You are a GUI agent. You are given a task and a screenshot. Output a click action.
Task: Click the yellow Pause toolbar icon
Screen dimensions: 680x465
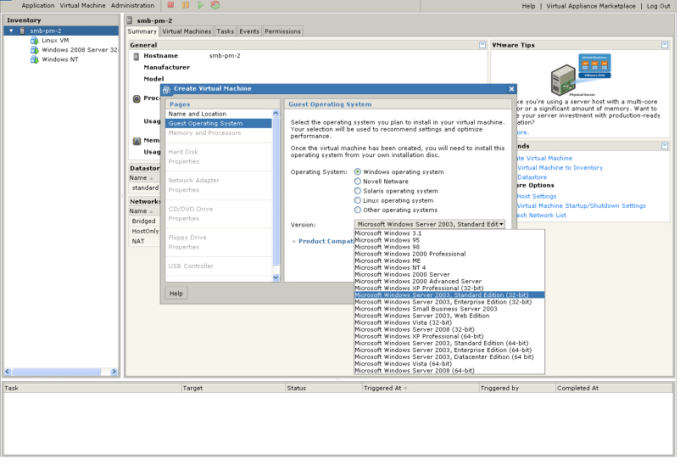(x=186, y=5)
